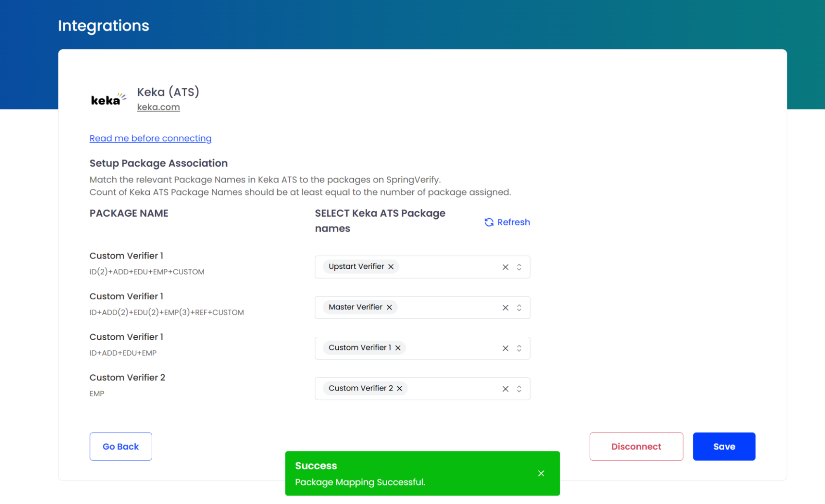The height and width of the screenshot is (504, 825).
Task: Dismiss the Success notification toast
Action: click(541, 473)
